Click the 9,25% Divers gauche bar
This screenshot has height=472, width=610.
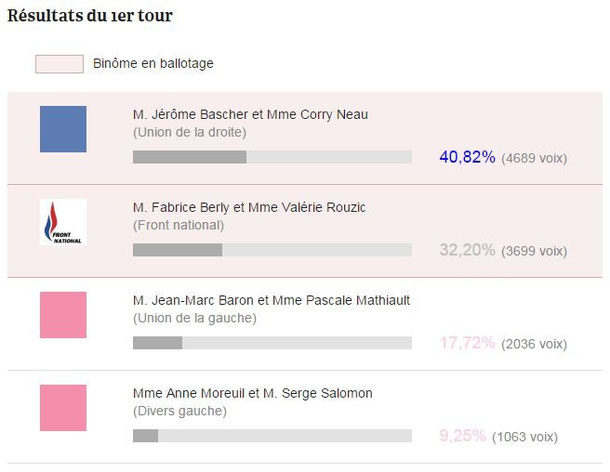272,436
